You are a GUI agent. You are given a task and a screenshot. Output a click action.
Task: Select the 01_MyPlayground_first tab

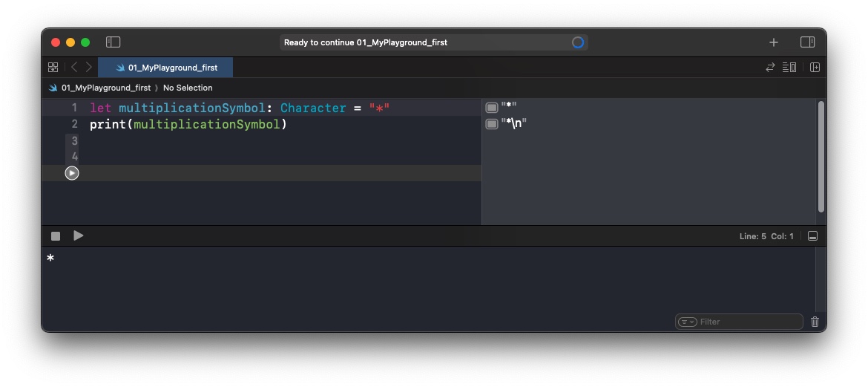pyautogui.click(x=165, y=68)
